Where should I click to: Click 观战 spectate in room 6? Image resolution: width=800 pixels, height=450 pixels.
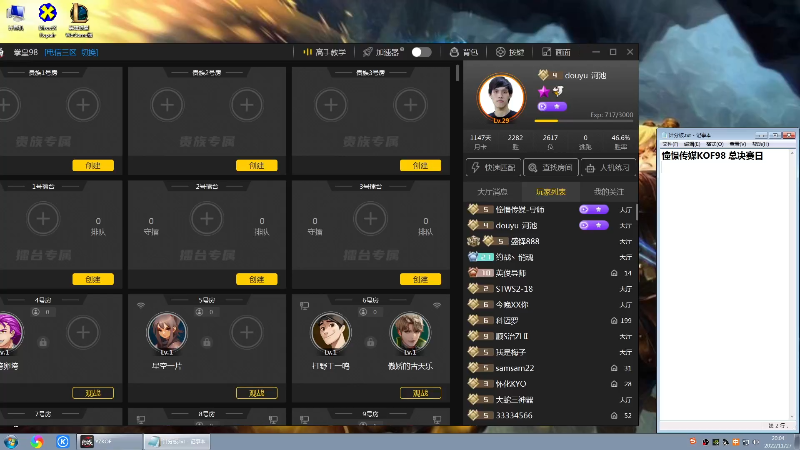click(x=420, y=393)
